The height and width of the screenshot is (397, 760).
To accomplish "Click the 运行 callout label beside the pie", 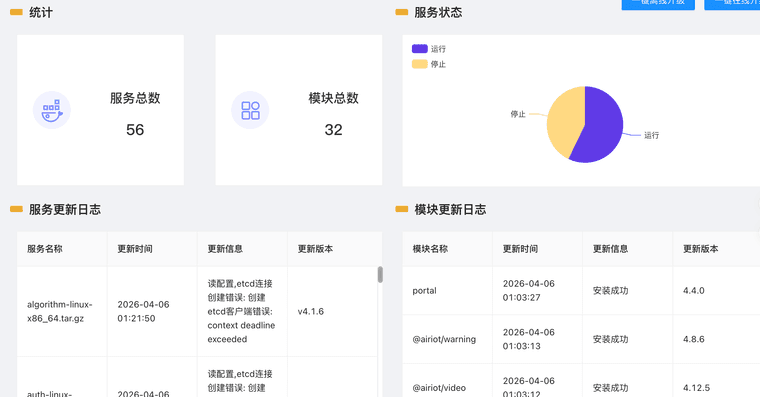I will click(651, 135).
